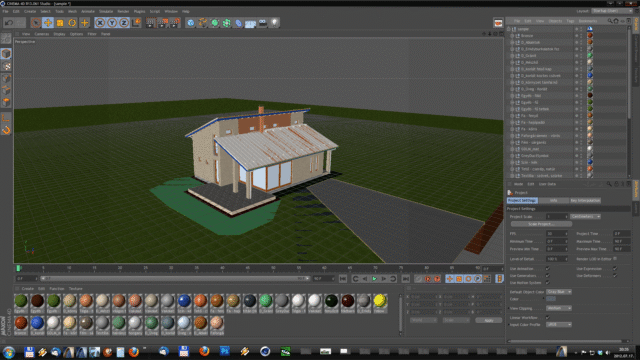This screenshot has width=640, height=360.
Task: Toggle Use Deformers checkbox
Action: click(x=615, y=276)
